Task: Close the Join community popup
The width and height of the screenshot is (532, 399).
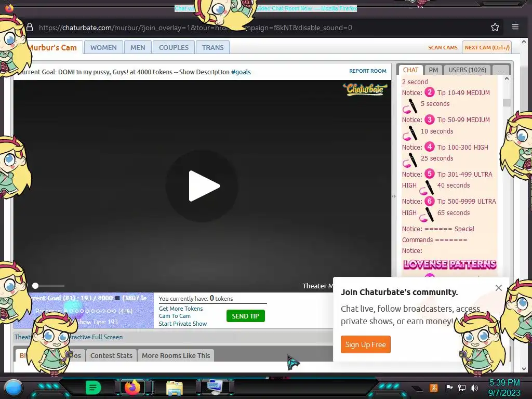Action: click(498, 288)
